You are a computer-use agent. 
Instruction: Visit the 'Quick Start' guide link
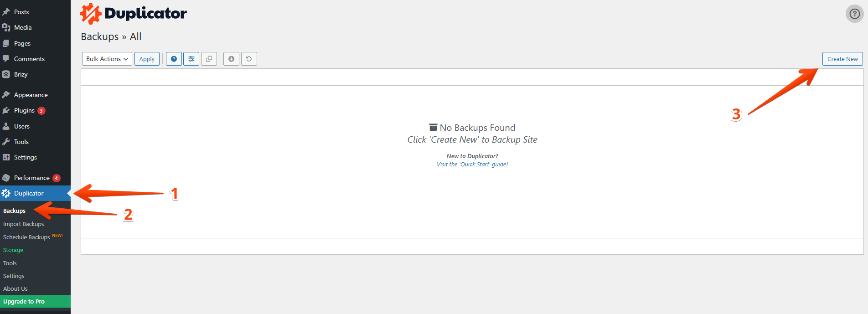click(x=472, y=165)
